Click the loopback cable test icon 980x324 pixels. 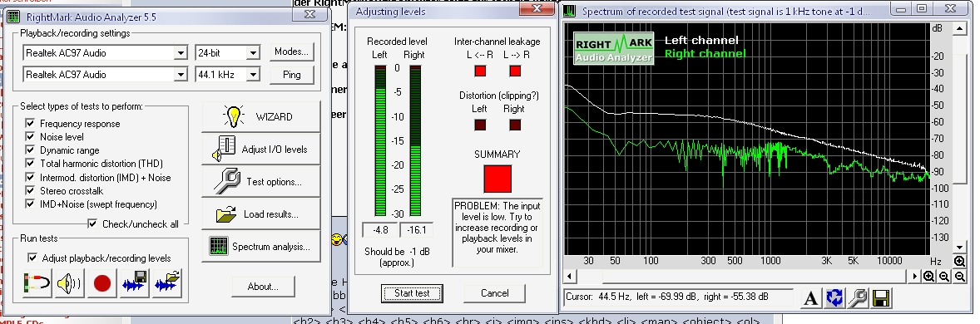pos(37,283)
